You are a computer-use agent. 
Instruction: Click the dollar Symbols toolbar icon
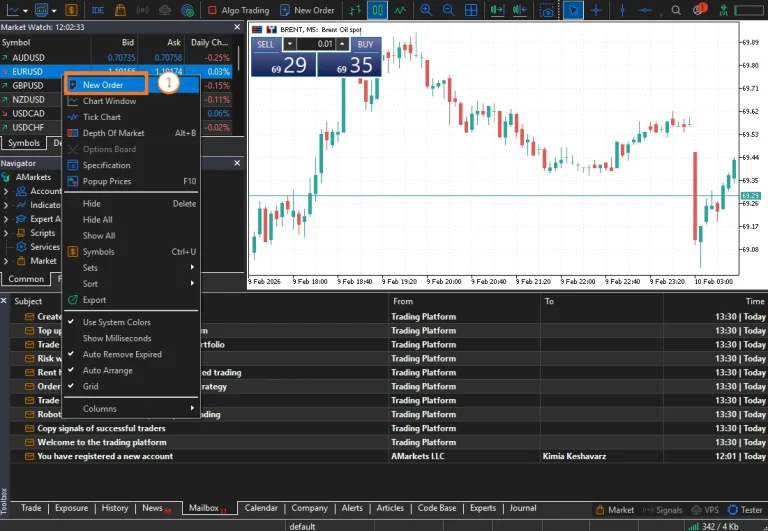pyautogui.click(x=71, y=10)
